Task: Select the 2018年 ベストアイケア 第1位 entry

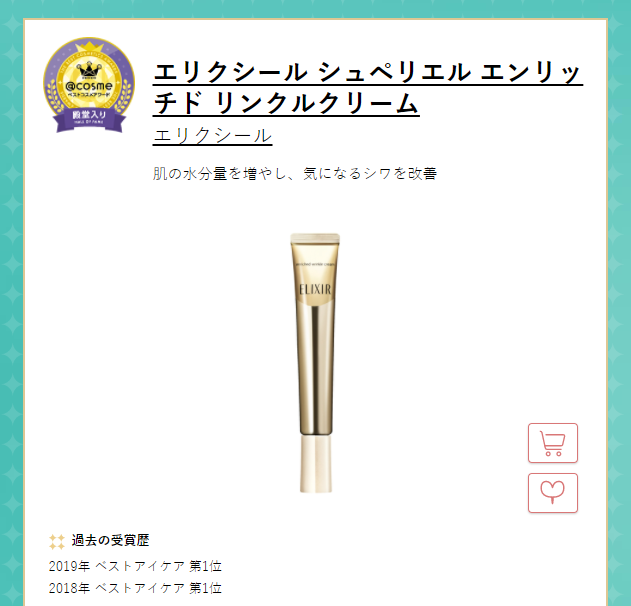Action: coord(135,588)
